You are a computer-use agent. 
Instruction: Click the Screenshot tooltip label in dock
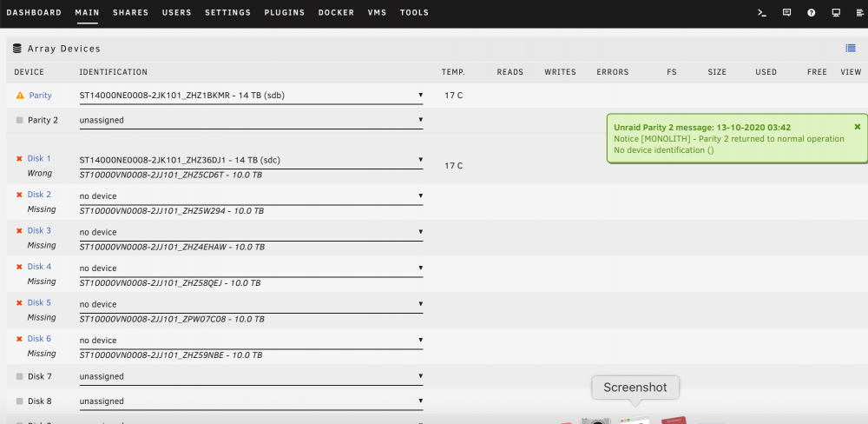(x=635, y=388)
